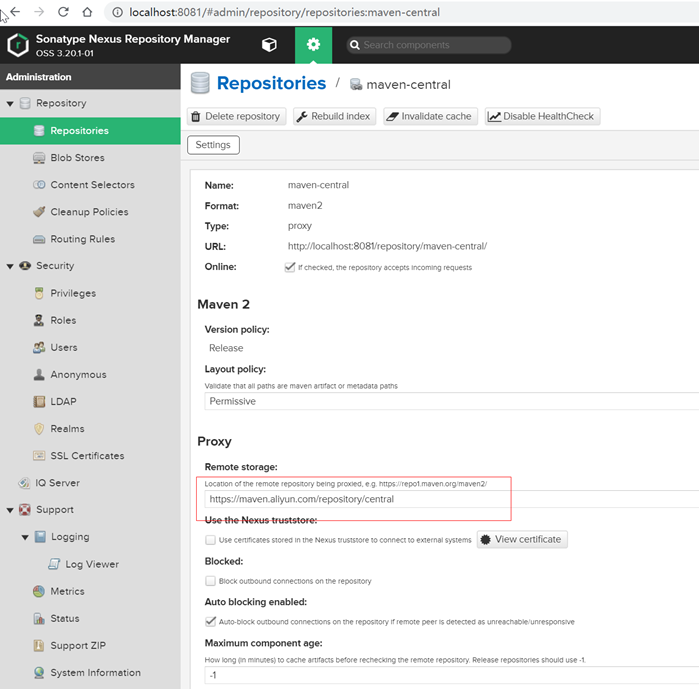699x689 pixels.
Task: Click the Rebuild index button
Action: [x=334, y=116]
